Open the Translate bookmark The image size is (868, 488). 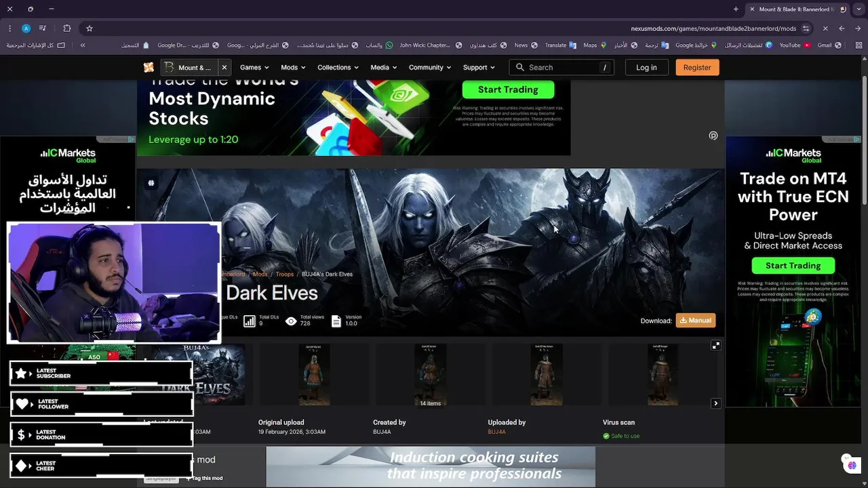(x=560, y=45)
